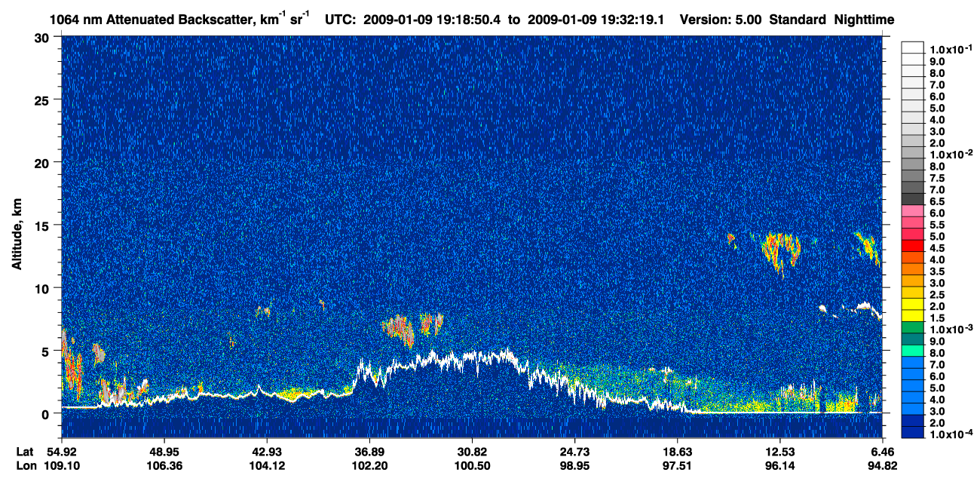This screenshot has width=980, height=503.
Task: Click the latitude value '18.63'
Action: tap(677, 451)
